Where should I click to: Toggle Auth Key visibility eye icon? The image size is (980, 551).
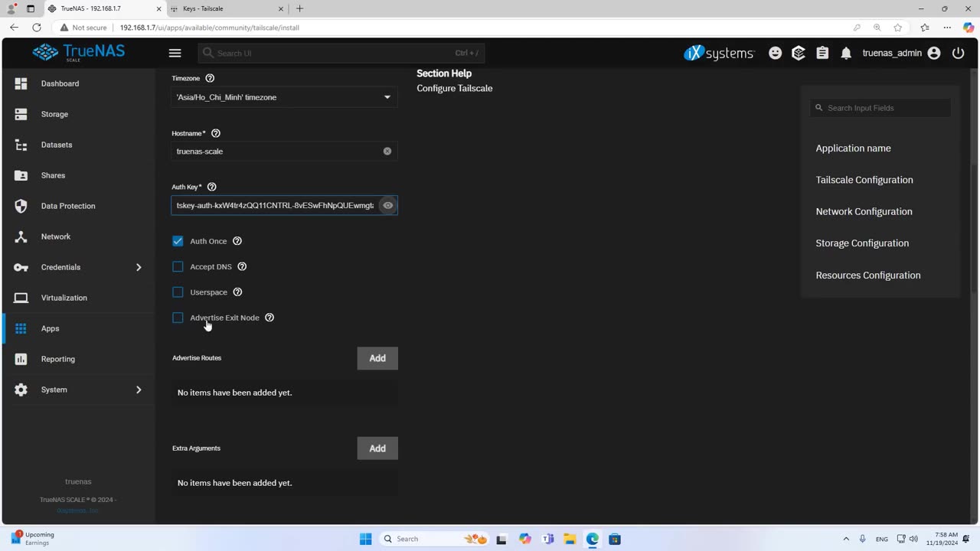click(388, 205)
